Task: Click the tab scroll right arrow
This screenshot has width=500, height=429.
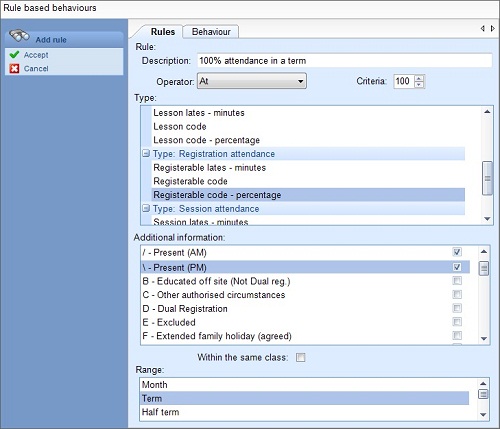Action: coord(493,29)
